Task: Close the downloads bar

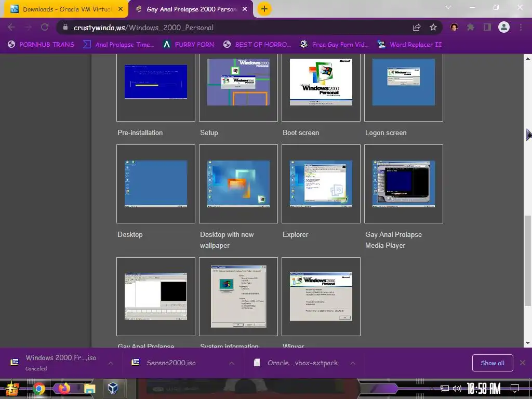Action: (x=523, y=363)
